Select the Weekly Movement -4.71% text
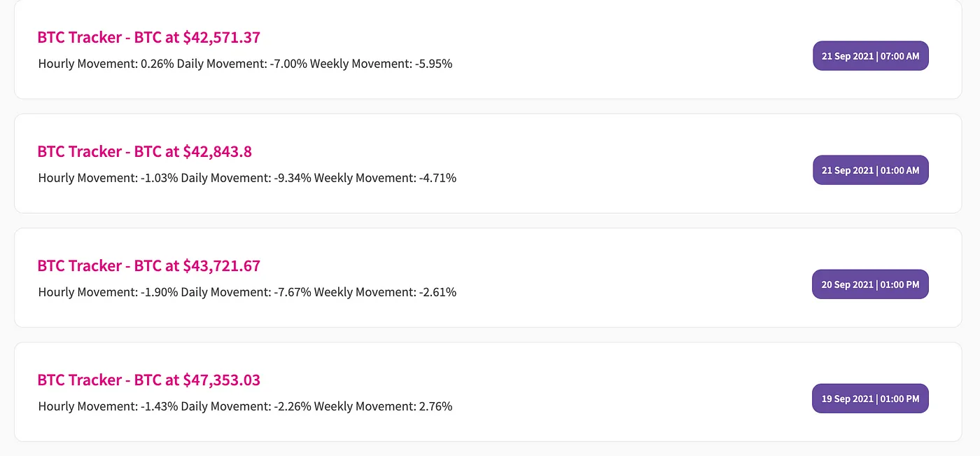The image size is (980, 456). pos(385,178)
